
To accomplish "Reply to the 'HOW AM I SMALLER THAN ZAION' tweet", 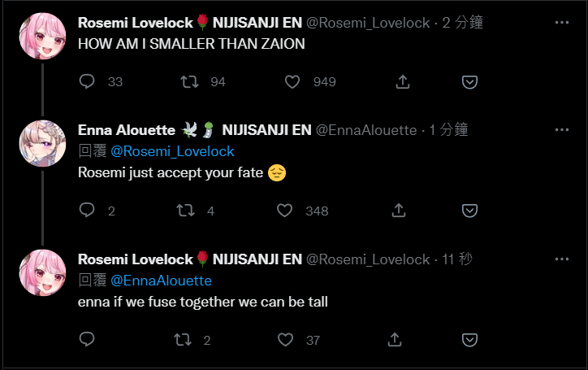I will 87,81.
